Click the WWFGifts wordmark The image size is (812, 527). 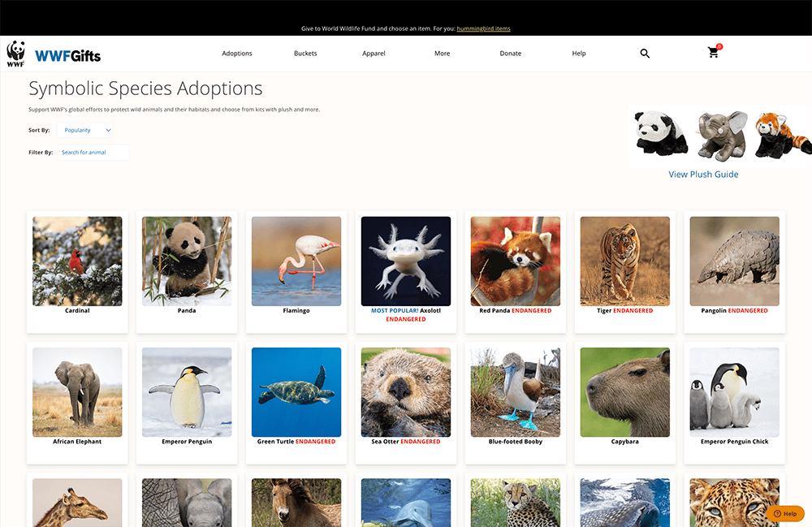(68, 55)
